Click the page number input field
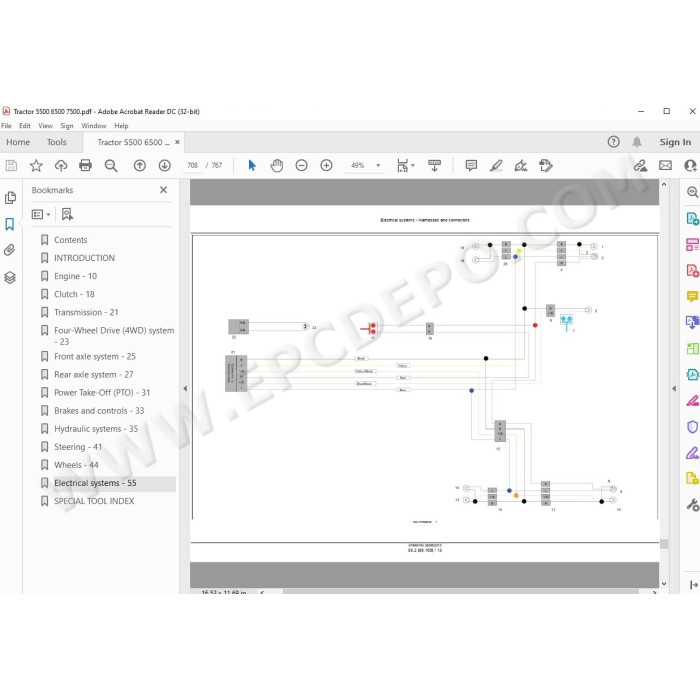Viewport: 700px width, 700px height. 192,166
